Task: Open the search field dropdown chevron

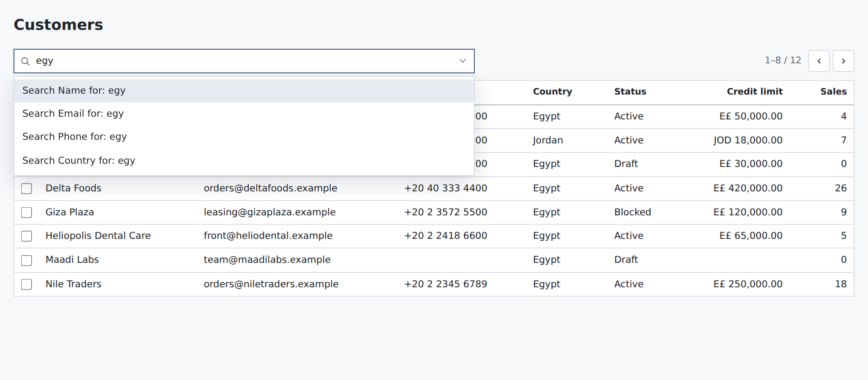Action: [x=462, y=61]
